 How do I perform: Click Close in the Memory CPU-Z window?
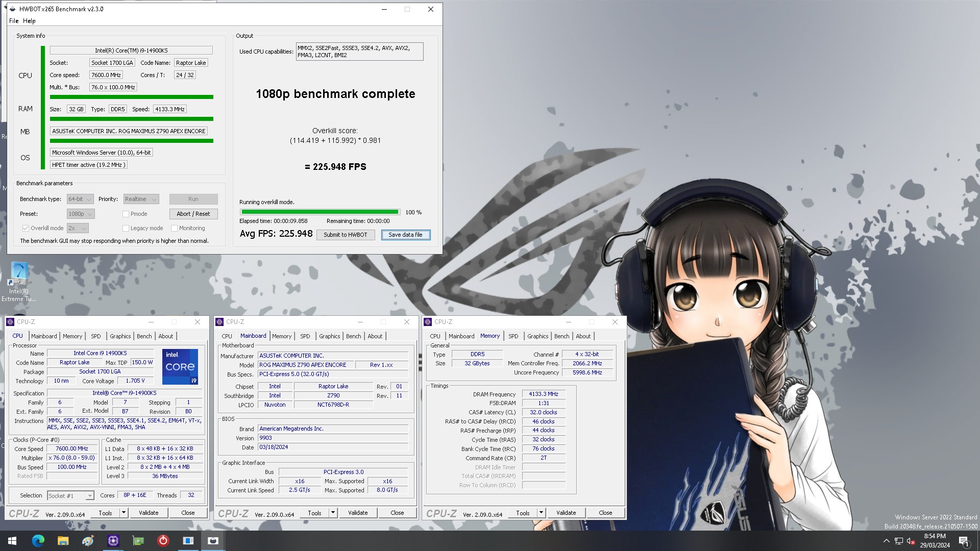[605, 513]
